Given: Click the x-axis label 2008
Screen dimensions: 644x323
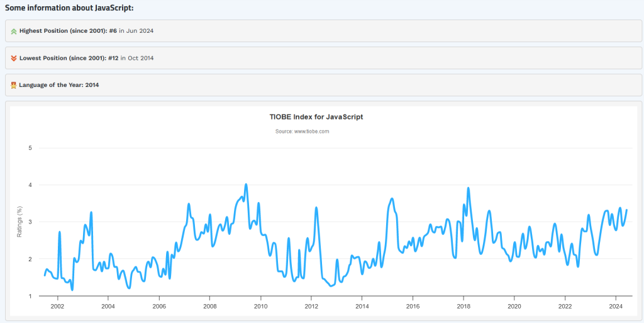Looking at the screenshot, I should click(209, 306).
